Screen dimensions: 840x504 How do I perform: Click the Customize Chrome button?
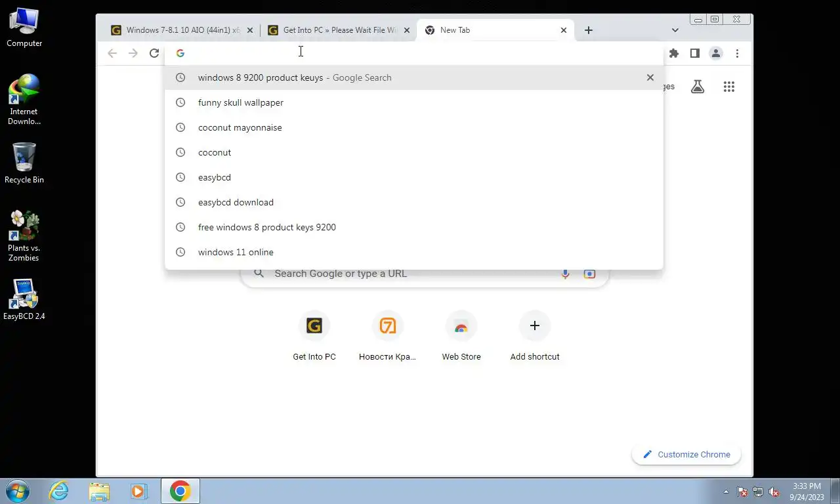click(686, 454)
